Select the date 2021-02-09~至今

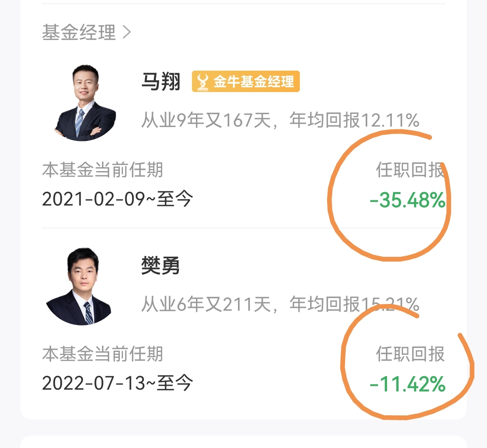(x=117, y=199)
